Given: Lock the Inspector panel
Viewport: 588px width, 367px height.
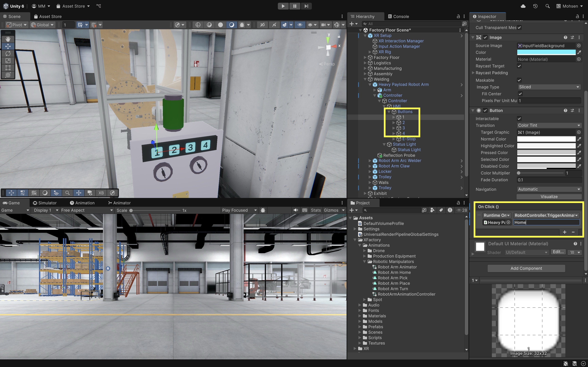Looking at the screenshot, I should [x=577, y=16].
